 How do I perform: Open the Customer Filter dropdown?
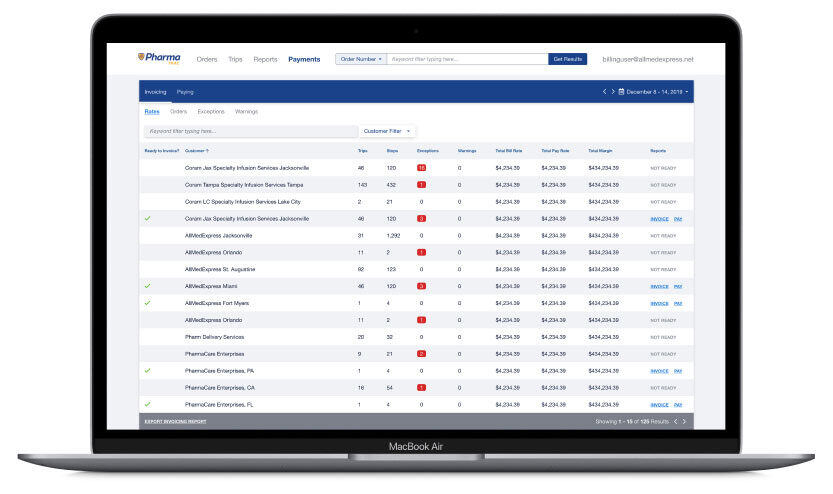[387, 131]
